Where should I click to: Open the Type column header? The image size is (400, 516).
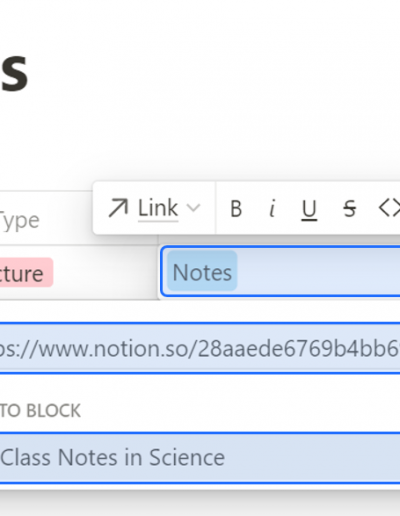point(19,221)
